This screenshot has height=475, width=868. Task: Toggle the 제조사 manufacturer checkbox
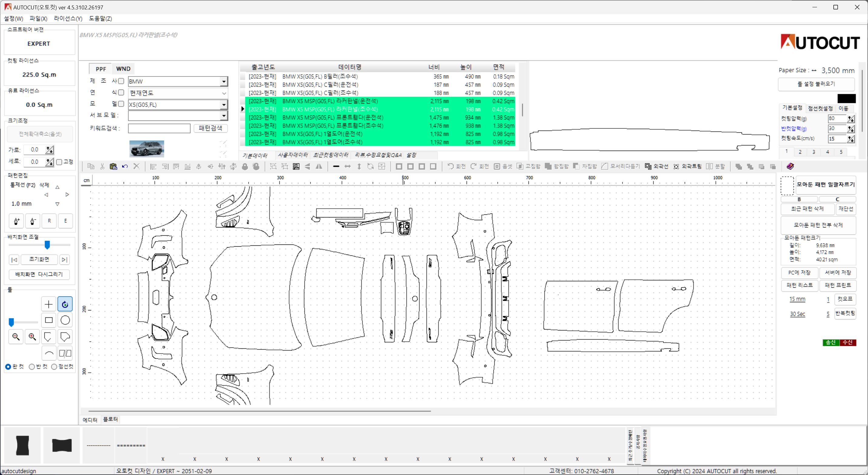[121, 81]
